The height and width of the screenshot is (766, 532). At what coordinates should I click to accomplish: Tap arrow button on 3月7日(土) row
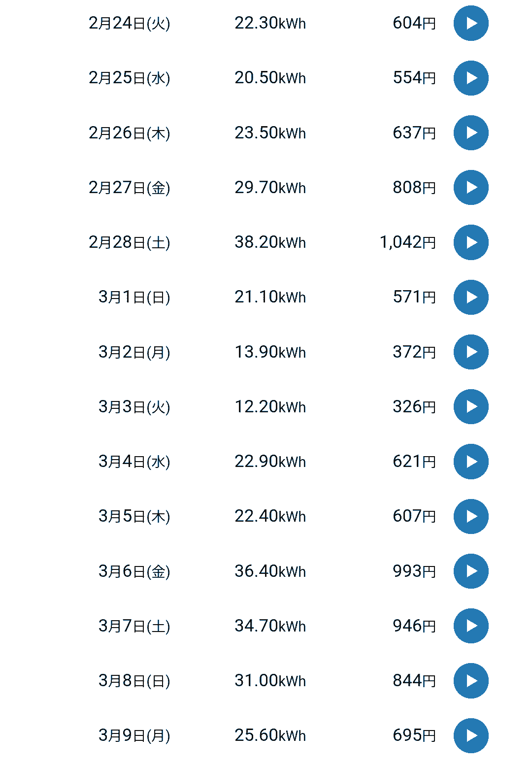471,626
